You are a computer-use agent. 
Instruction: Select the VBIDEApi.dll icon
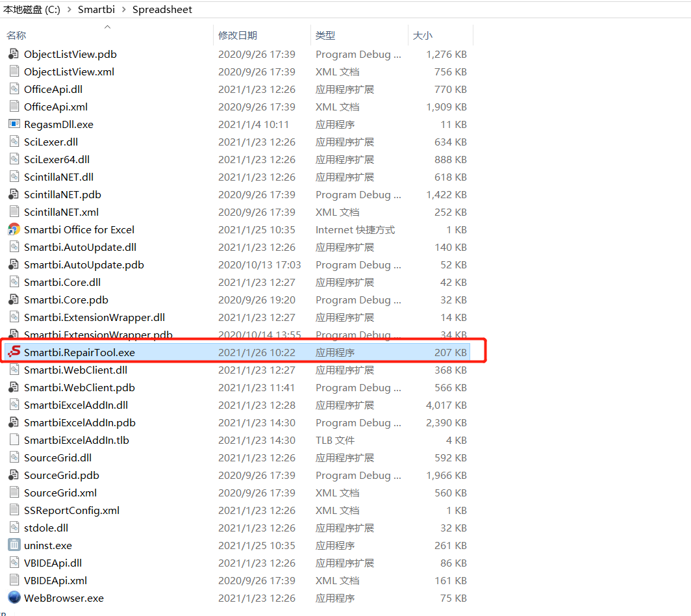click(14, 563)
